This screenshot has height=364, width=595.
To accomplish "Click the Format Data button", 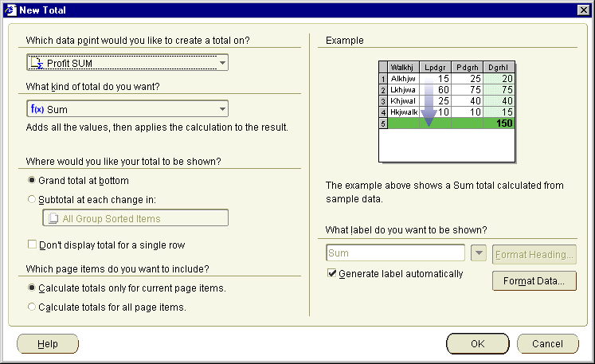I will (534, 281).
